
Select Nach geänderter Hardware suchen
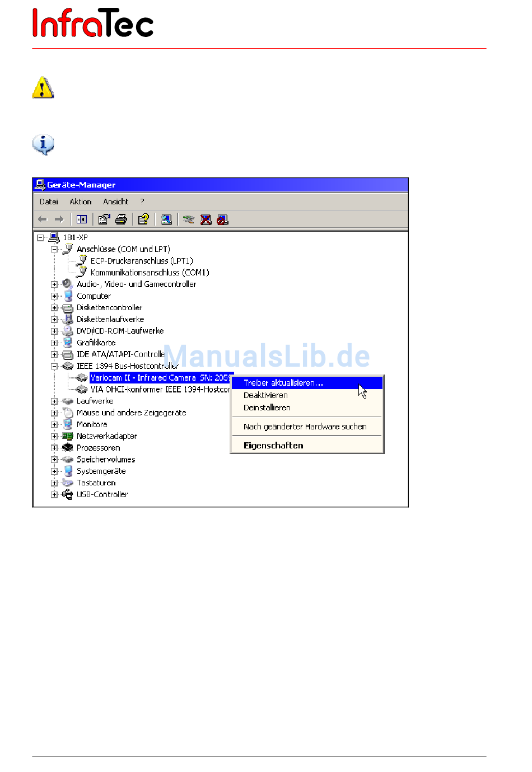click(x=307, y=427)
